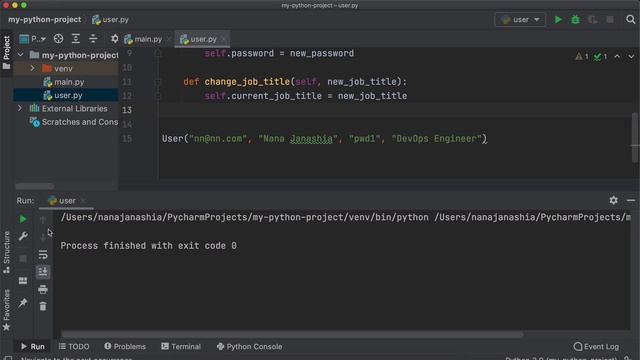Viewport: 640px width, 360px height.
Task: Collapse the my-python-project root folder
Action: [20, 55]
